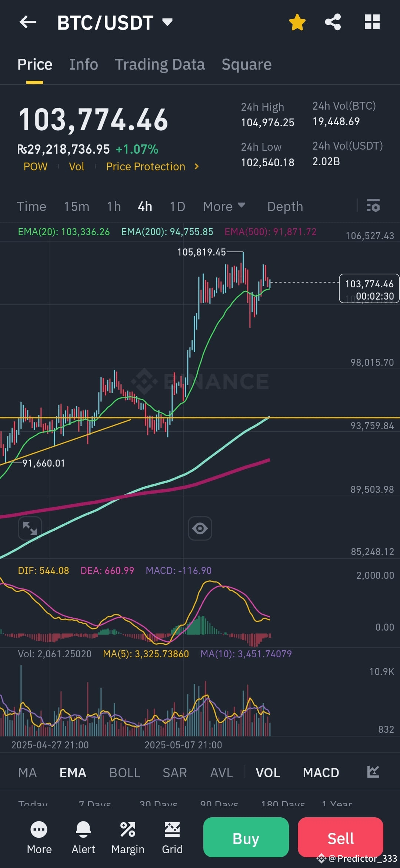Open Margin trading icon
Viewport: 400px width, 868px height.
click(128, 838)
